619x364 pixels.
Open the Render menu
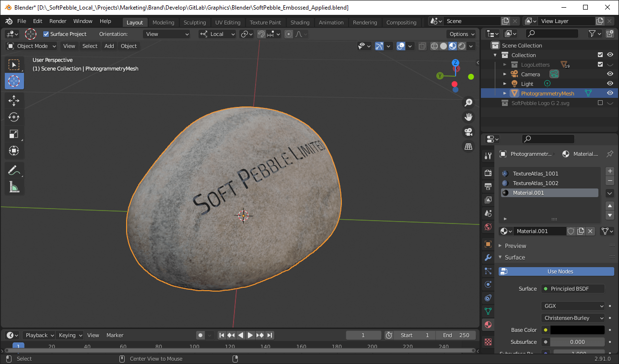(58, 21)
